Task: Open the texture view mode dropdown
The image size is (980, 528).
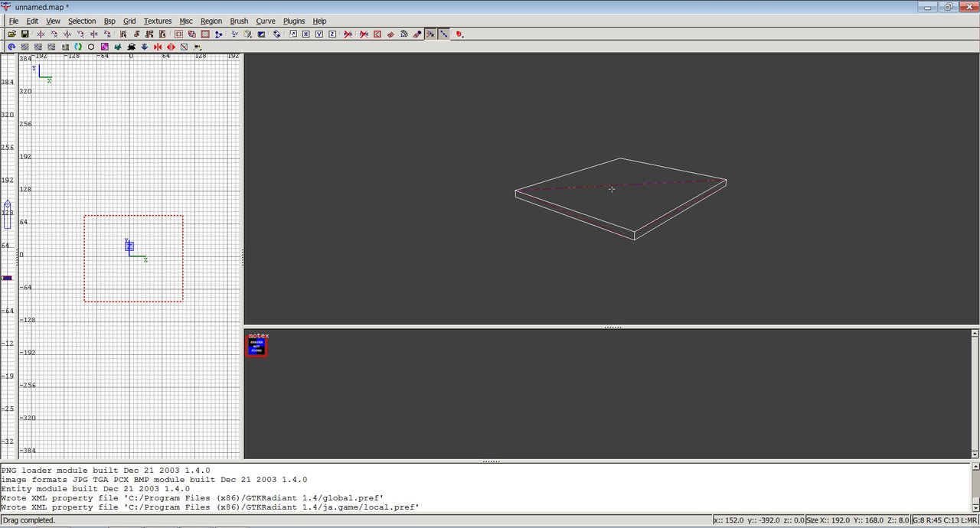Action: 248,34
